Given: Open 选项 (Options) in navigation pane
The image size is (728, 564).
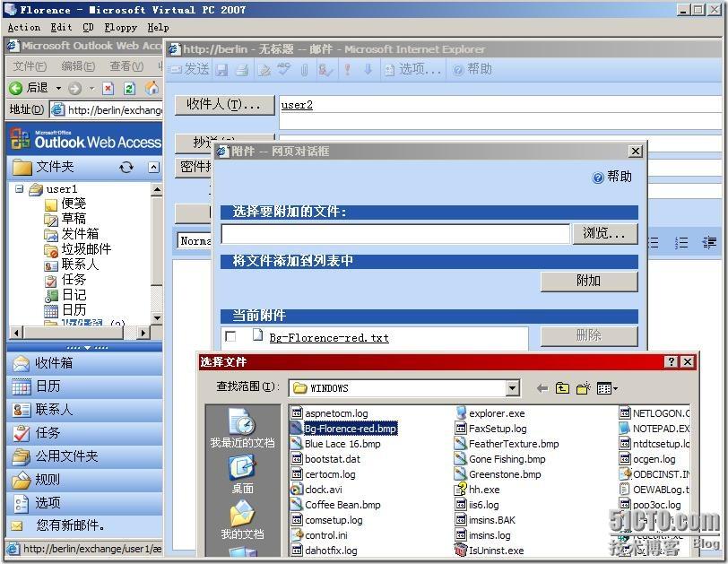Looking at the screenshot, I should pos(84,503).
